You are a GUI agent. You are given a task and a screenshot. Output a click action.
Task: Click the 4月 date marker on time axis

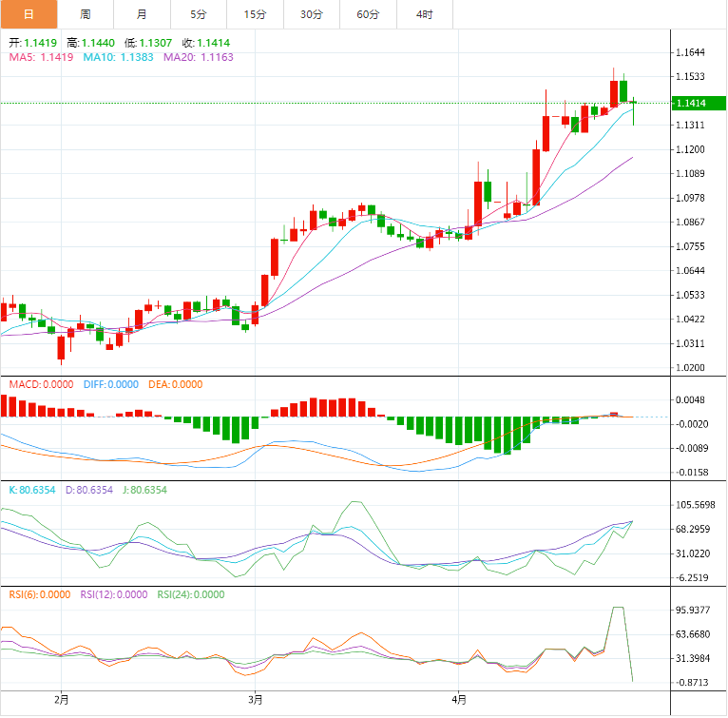[459, 700]
